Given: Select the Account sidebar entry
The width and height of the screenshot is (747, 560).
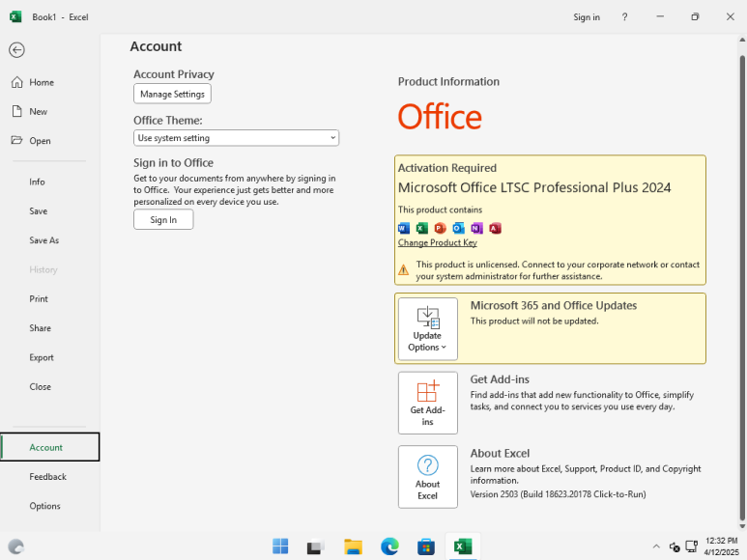Looking at the screenshot, I should point(50,447).
